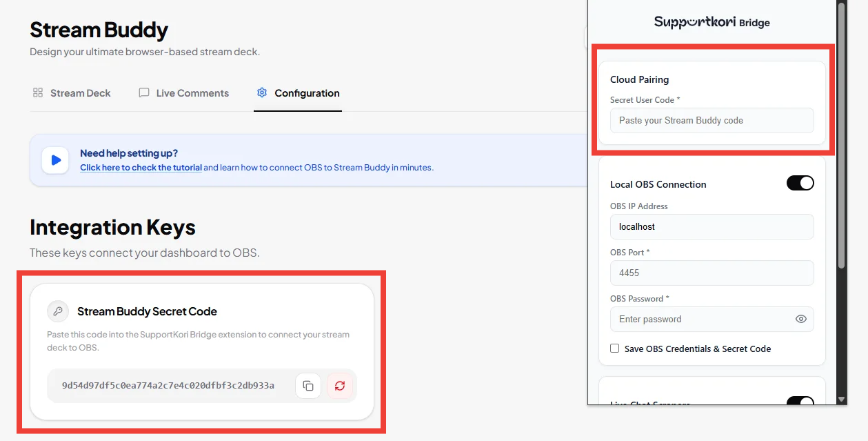Switch to the Live Comments tab

(184, 93)
